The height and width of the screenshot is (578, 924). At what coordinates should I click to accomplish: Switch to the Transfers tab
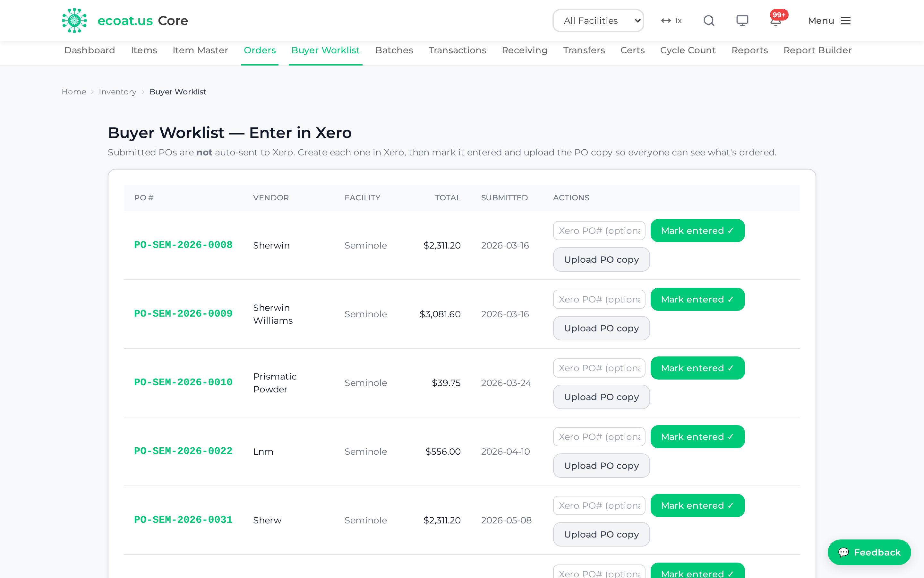(x=584, y=50)
